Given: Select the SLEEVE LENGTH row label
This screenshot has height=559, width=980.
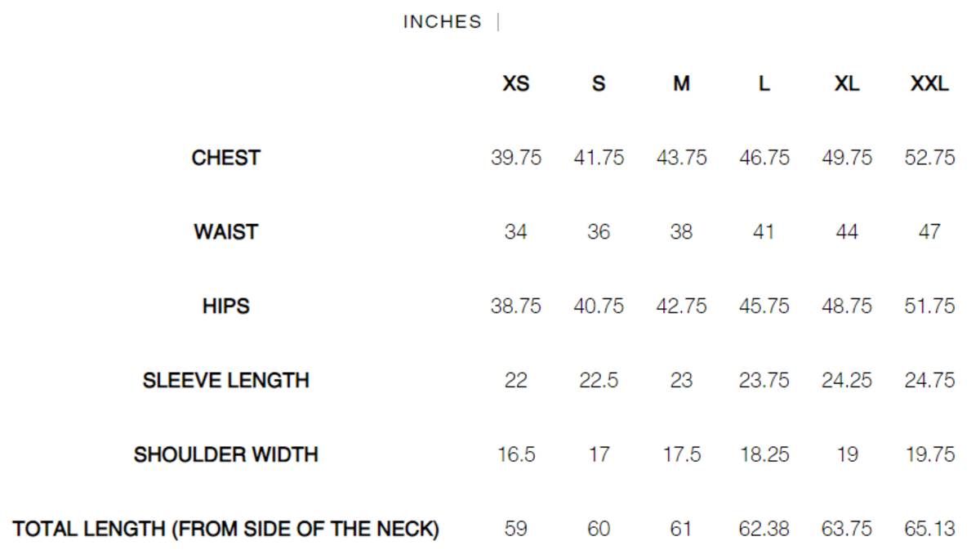Looking at the screenshot, I should pyautogui.click(x=226, y=381).
